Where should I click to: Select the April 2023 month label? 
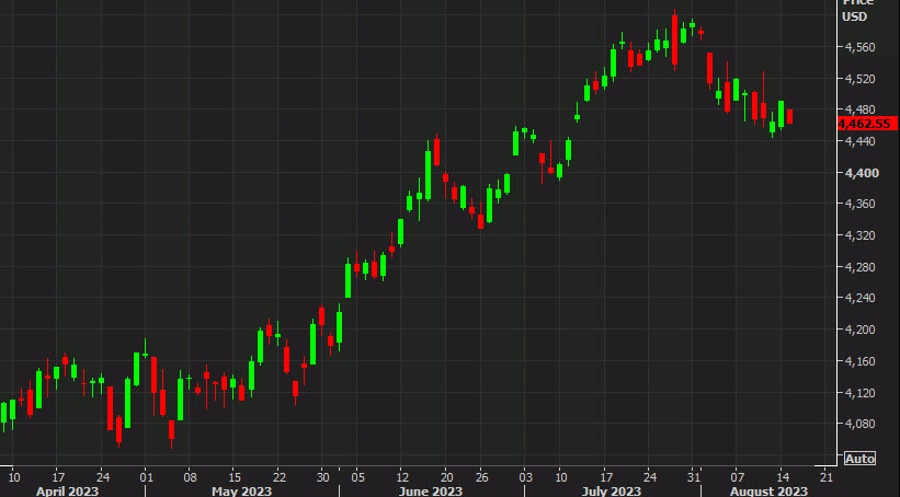click(x=67, y=491)
